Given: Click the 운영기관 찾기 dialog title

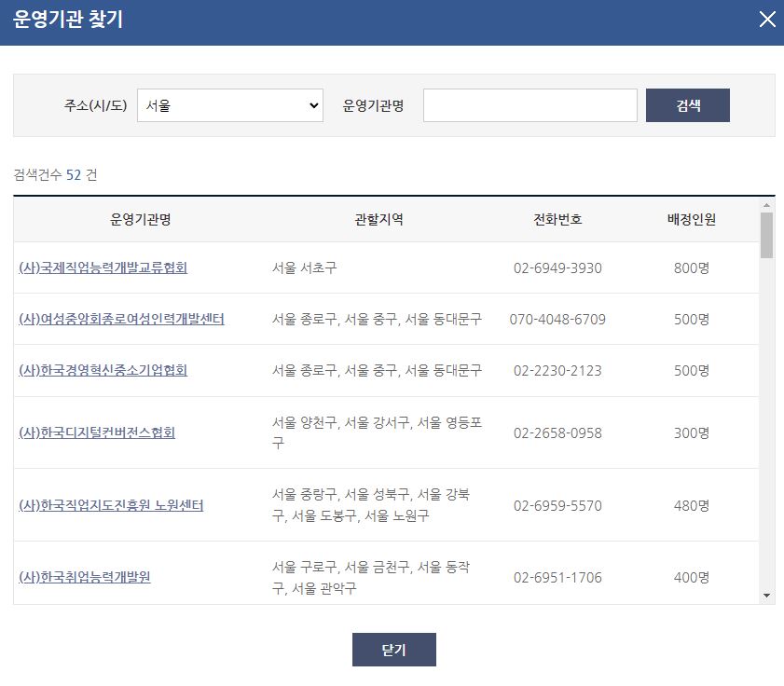Looking at the screenshot, I should [x=68, y=19].
